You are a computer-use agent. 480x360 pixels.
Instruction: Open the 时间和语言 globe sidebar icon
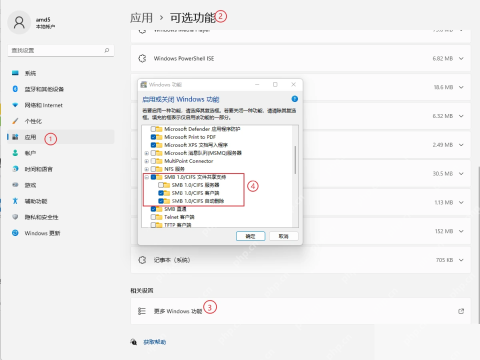tap(15, 169)
